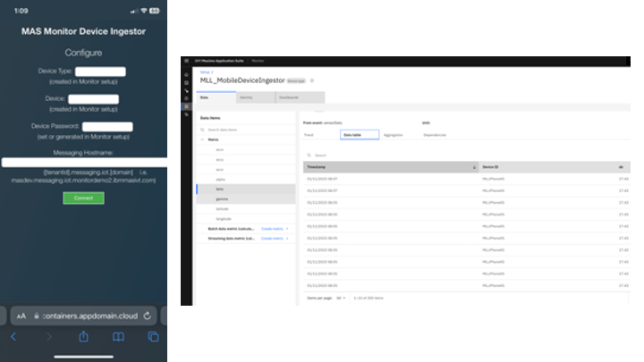The width and height of the screenshot is (644, 362).
Task: Click Create metric for Batch data metric
Action: click(x=275, y=229)
